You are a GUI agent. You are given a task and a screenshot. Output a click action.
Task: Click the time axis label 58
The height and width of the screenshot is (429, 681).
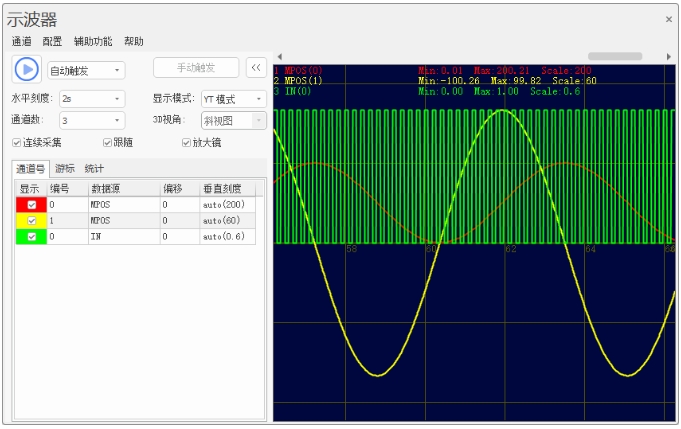(x=351, y=249)
